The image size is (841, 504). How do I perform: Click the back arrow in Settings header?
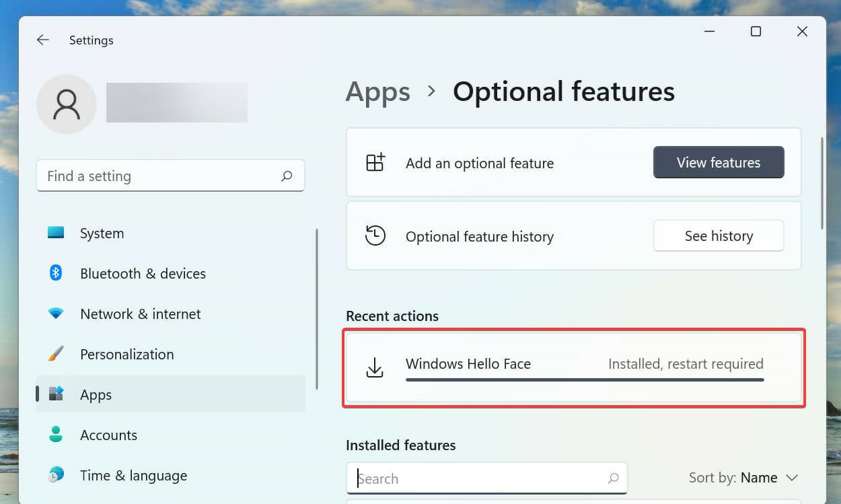(x=43, y=40)
